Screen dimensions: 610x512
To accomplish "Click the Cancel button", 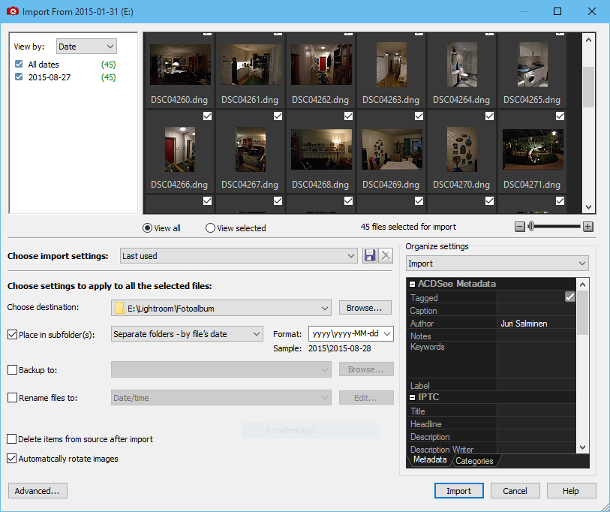I will click(x=515, y=491).
